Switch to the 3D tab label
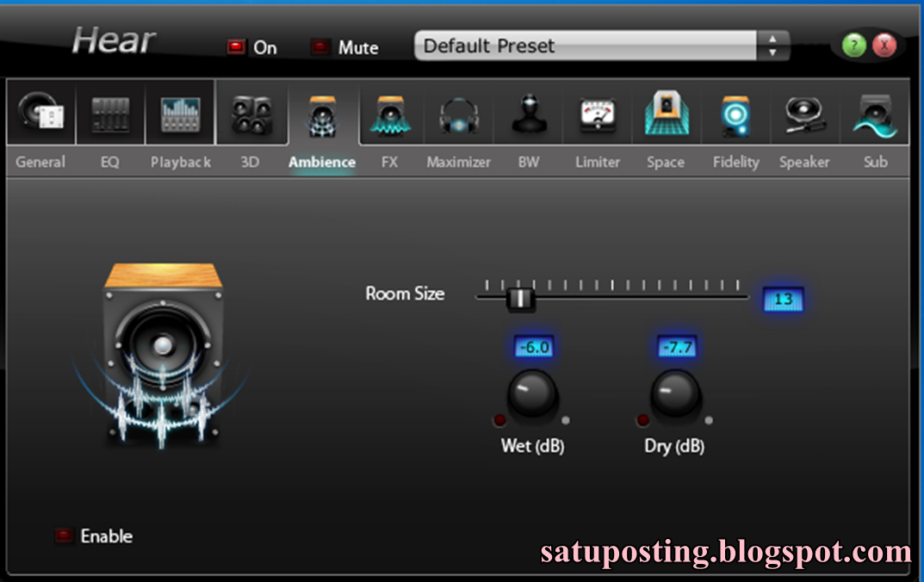This screenshot has width=924, height=582. pos(250,162)
